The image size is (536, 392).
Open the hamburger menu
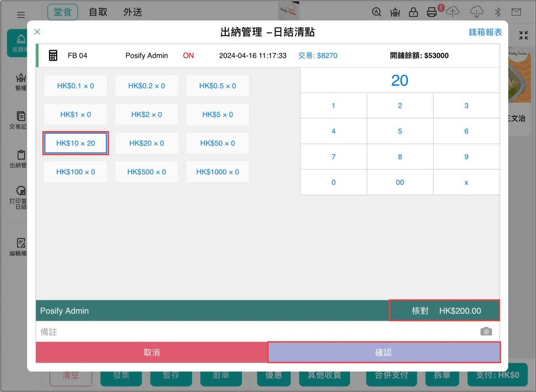pos(21,15)
